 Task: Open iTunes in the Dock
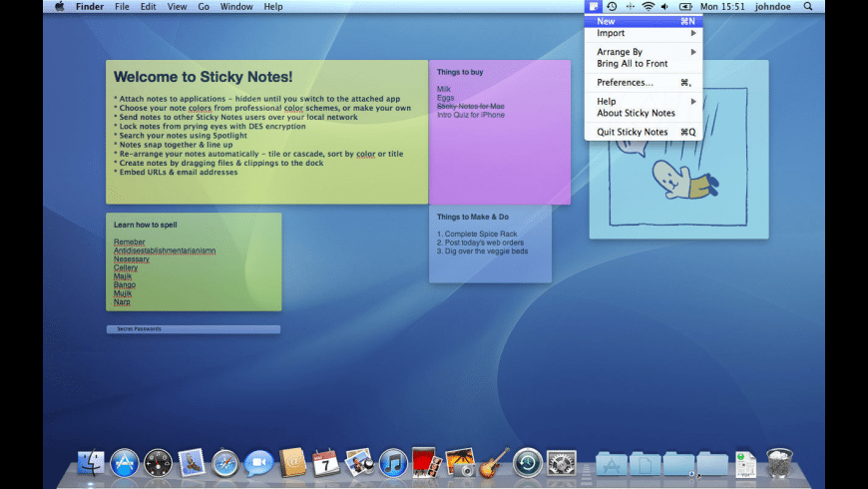393,462
